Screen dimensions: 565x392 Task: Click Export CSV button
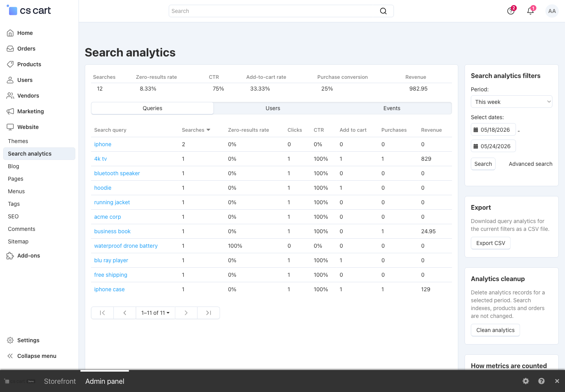[x=490, y=243]
